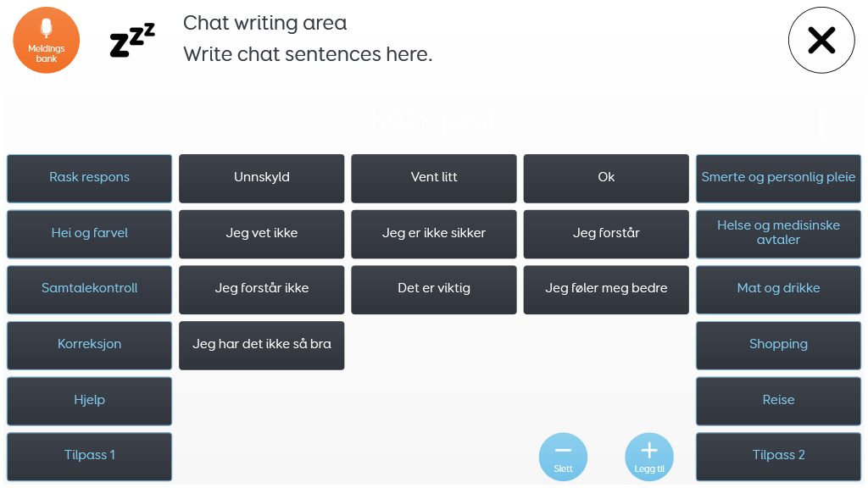Screen dimensions: 868x488
Task: Open Smerte og personlig pleie category
Action: (778, 179)
